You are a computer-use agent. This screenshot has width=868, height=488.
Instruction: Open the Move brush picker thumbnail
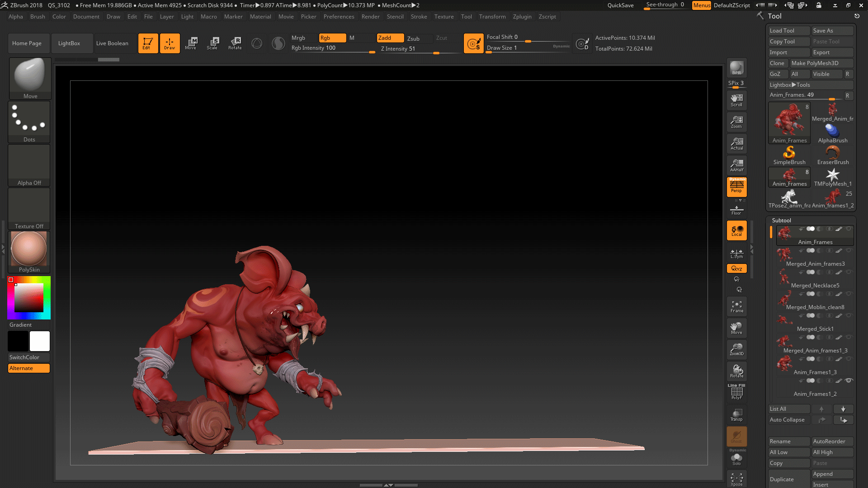point(30,79)
